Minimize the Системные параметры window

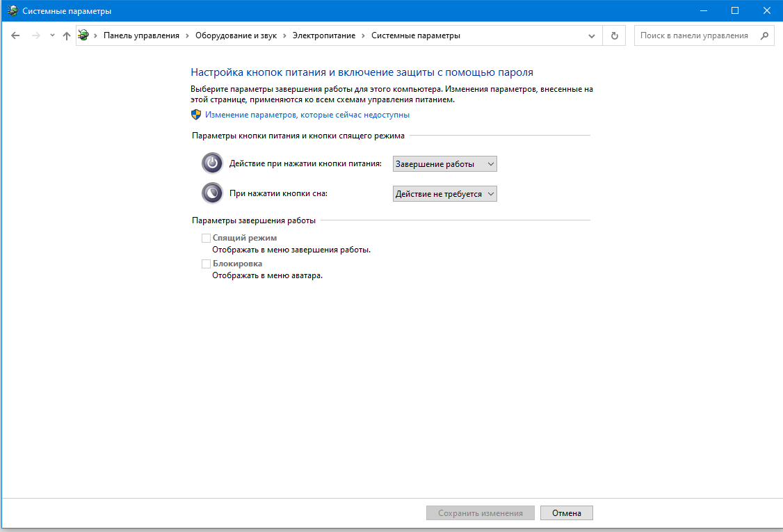704,10
